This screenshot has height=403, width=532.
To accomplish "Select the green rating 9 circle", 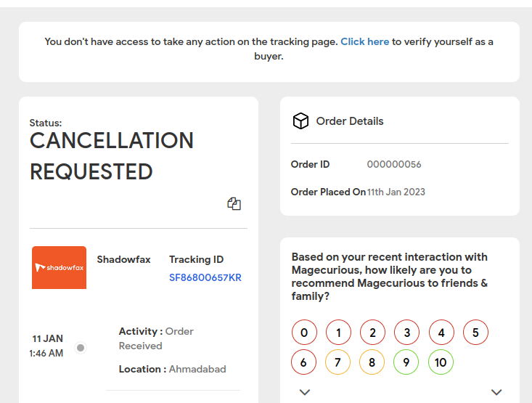I will click(x=407, y=362).
